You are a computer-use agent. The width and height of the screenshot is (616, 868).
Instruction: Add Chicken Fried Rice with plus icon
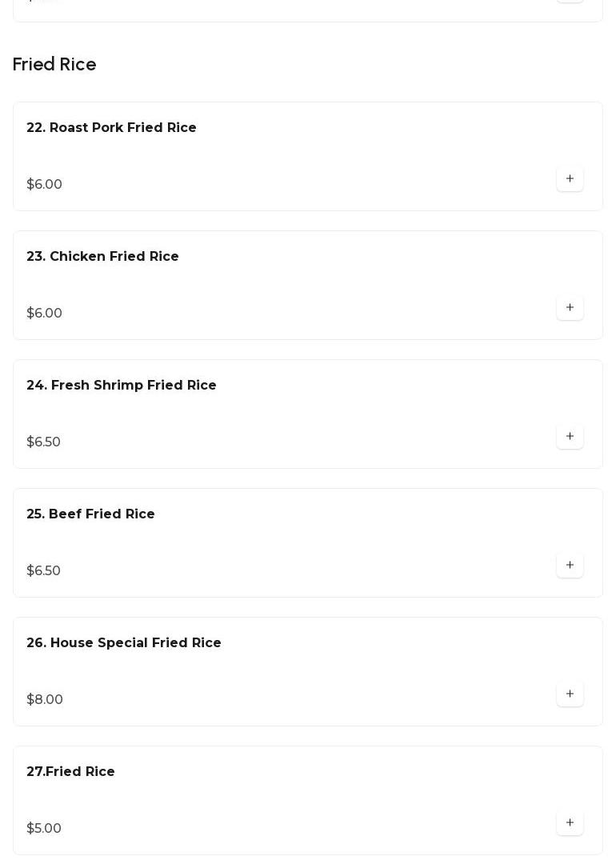coord(570,308)
